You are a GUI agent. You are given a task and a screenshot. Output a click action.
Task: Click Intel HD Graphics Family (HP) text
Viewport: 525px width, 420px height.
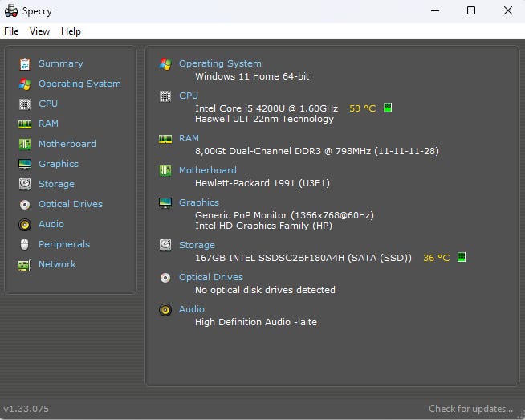coord(264,226)
